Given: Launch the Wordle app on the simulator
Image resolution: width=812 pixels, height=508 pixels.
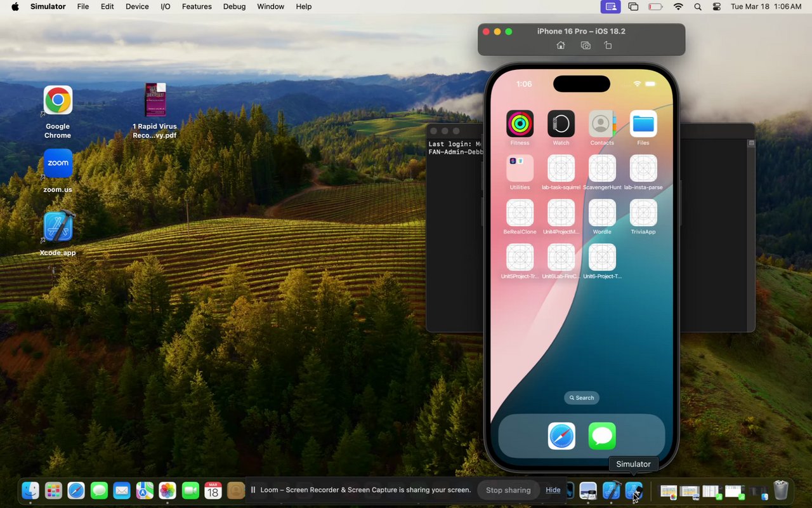Looking at the screenshot, I should (602, 213).
